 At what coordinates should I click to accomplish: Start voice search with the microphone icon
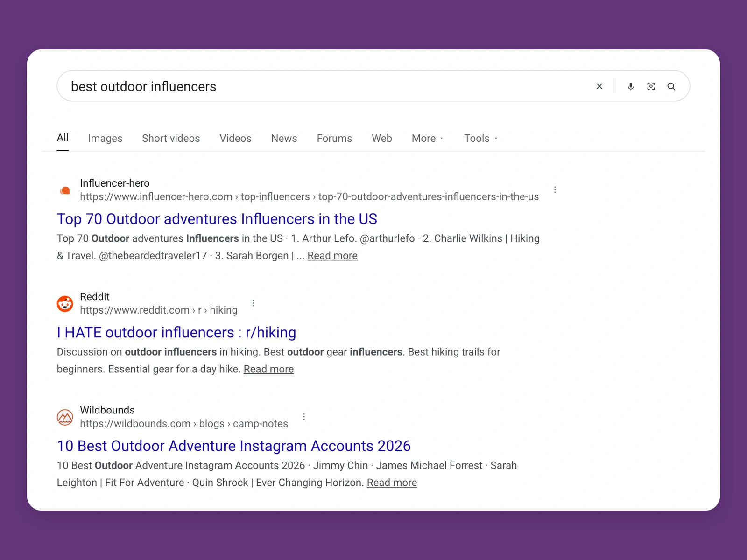point(631,86)
